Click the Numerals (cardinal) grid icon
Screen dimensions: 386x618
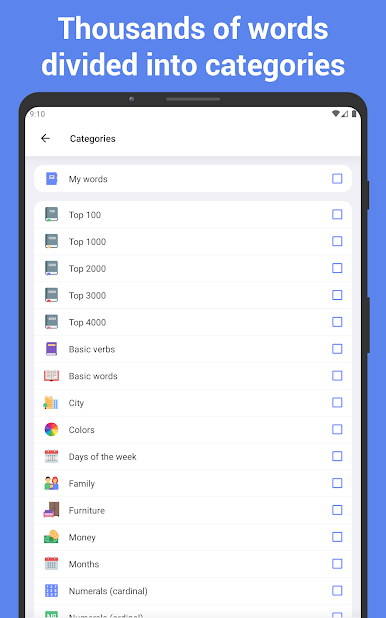(51, 590)
